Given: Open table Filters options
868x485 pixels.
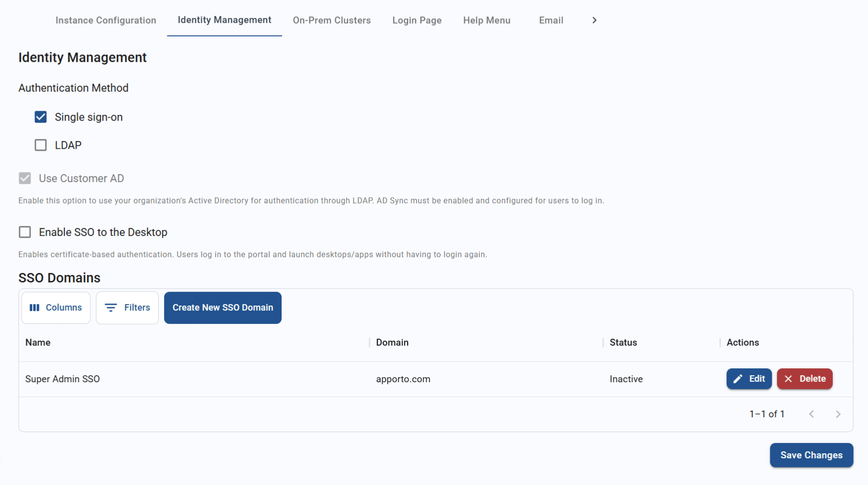Looking at the screenshot, I should (127, 308).
